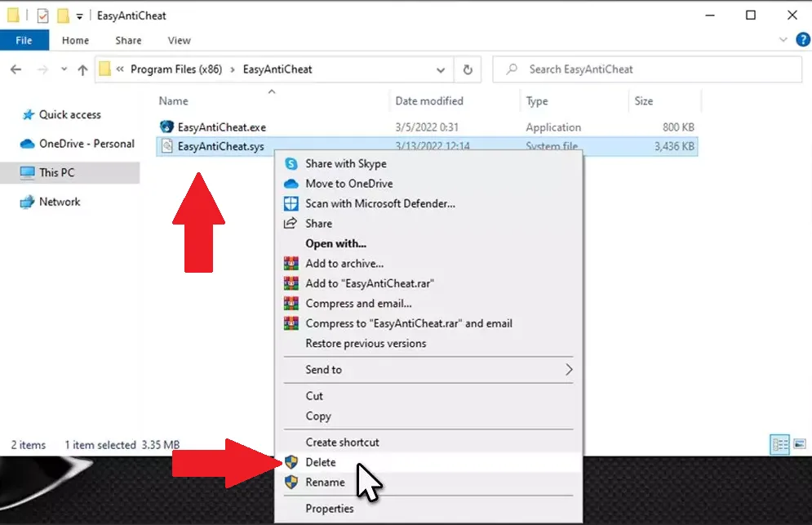This screenshot has height=525, width=812.
Task: Select Delete from the context menu
Action: point(320,462)
